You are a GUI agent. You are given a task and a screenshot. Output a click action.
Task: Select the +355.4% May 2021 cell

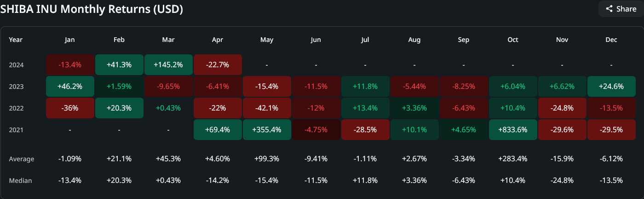267,130
